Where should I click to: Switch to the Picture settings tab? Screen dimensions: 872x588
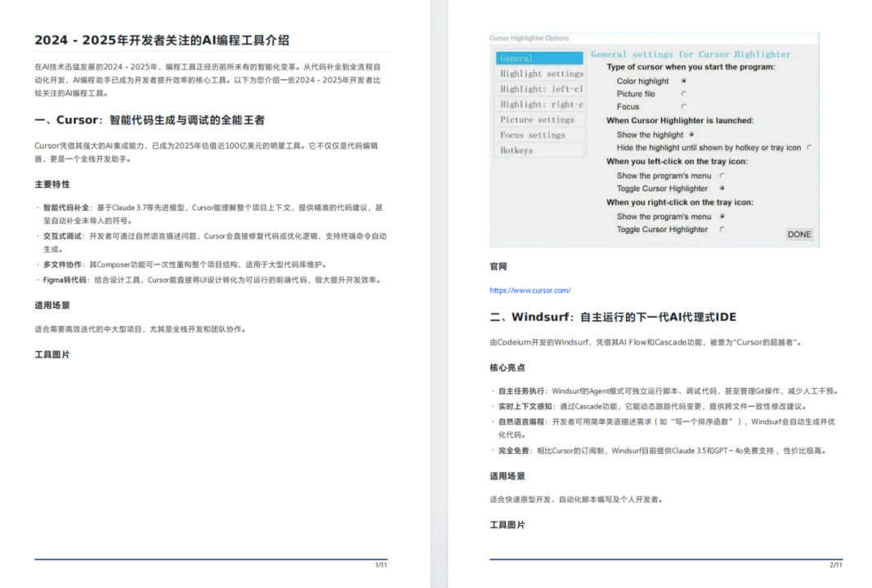pyautogui.click(x=539, y=119)
